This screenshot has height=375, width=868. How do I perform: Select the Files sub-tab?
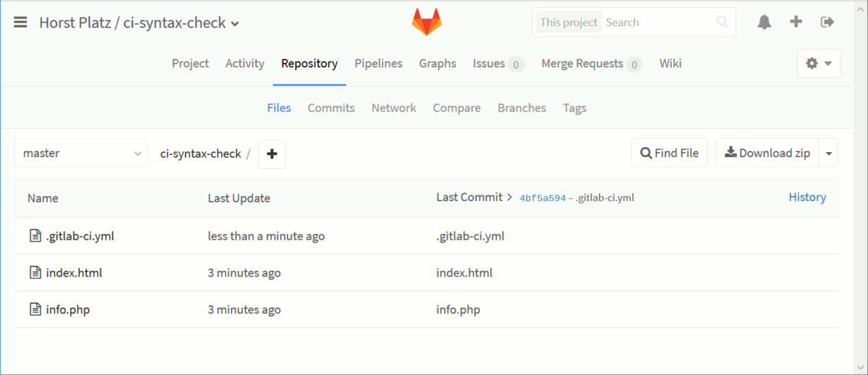click(x=279, y=108)
